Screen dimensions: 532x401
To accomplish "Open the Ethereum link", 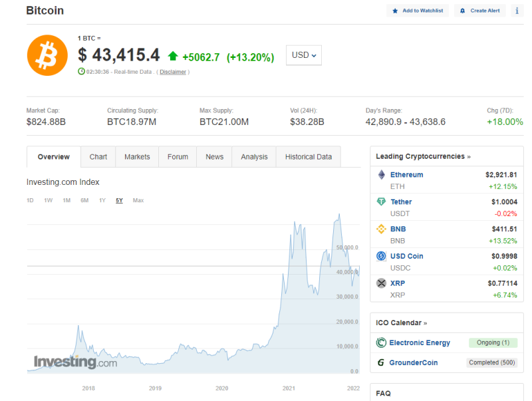I will [406, 175].
